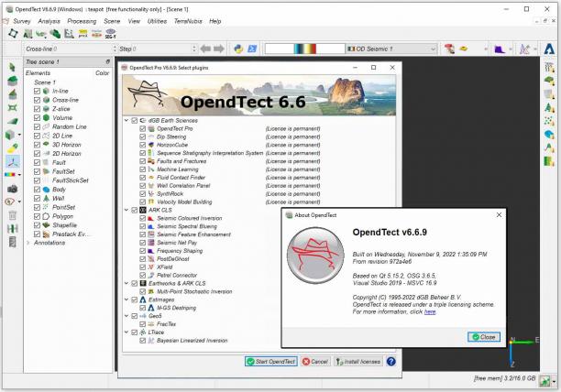
Task: Click the float panel icon of Tree scene 1
Action: [x=108, y=61]
